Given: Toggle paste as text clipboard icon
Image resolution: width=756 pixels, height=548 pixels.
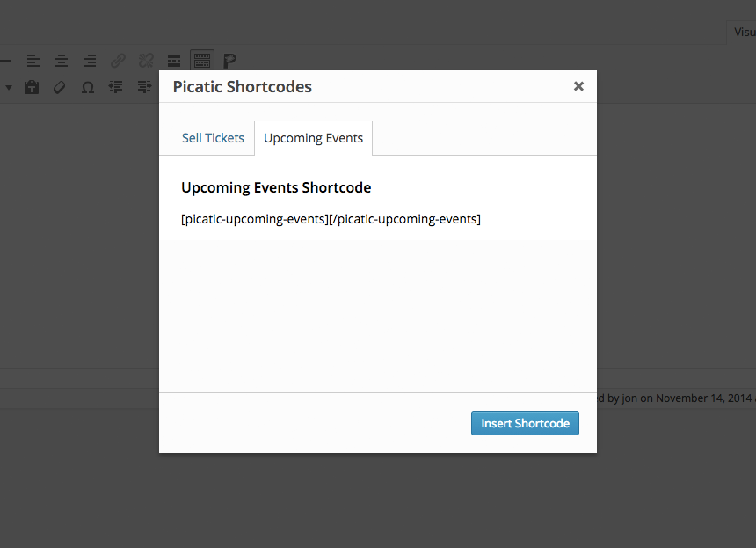Looking at the screenshot, I should (32, 87).
